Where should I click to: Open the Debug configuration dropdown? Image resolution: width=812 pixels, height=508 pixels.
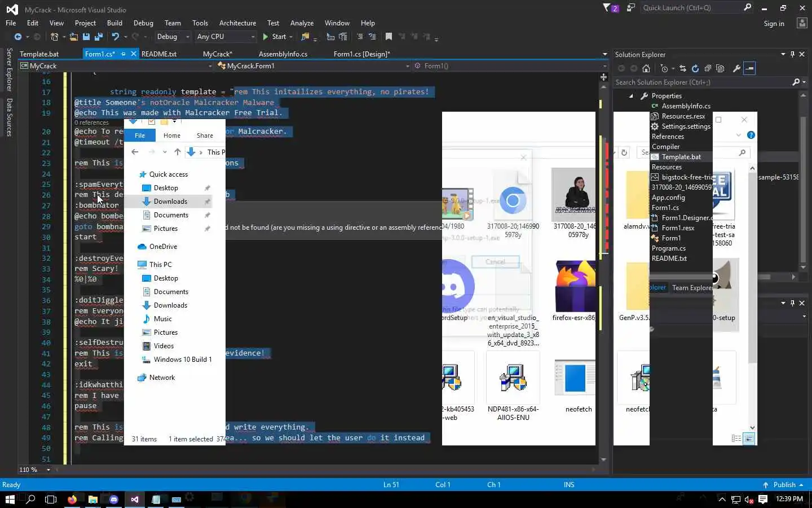pyautogui.click(x=173, y=37)
